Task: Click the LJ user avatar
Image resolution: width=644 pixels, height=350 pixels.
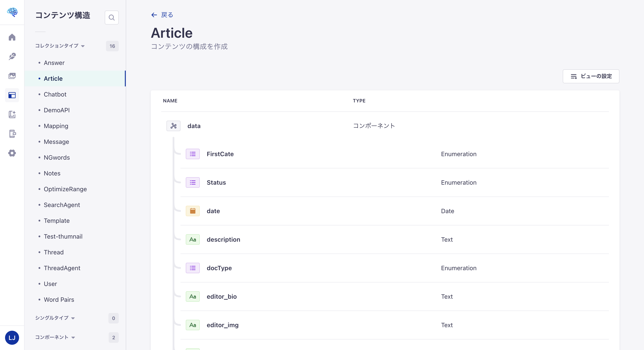Action: click(x=12, y=337)
